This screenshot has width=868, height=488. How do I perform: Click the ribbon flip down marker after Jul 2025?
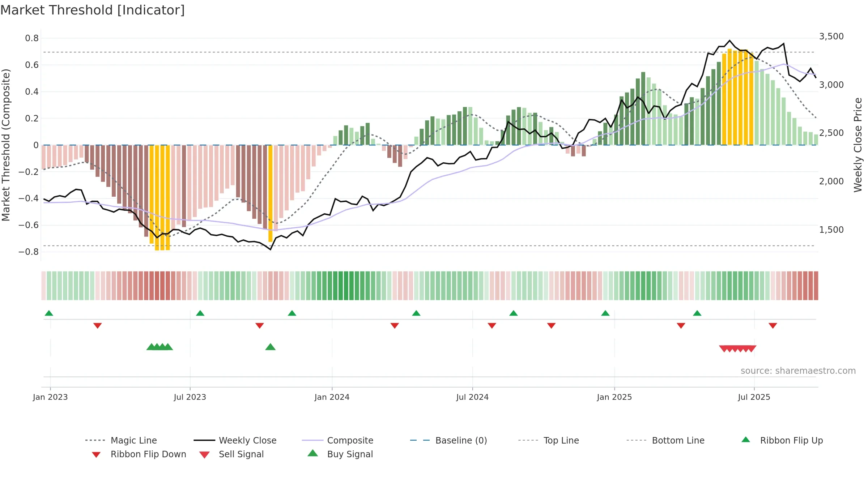click(773, 326)
